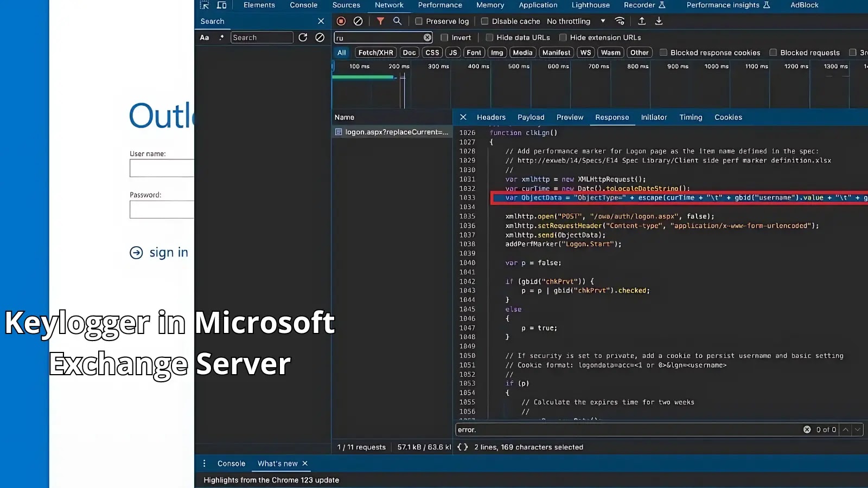Filter by CSS requests
Image resolution: width=868 pixels, height=488 pixels.
tap(432, 53)
